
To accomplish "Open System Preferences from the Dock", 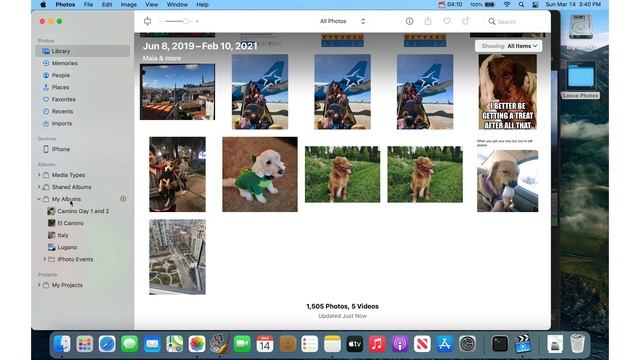I will point(467,344).
